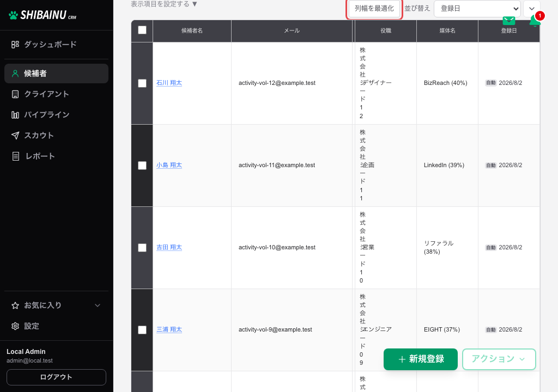
Task: Click Local Admin user name
Action: (x=26, y=352)
